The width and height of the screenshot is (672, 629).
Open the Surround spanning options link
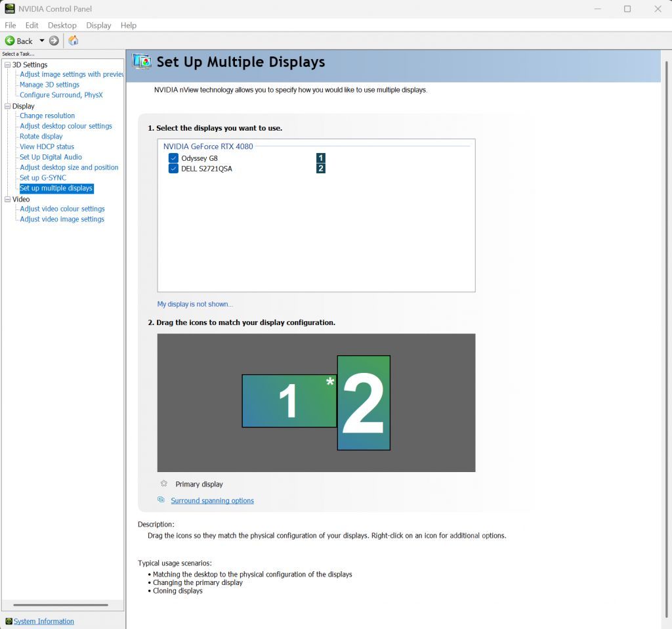pyautogui.click(x=212, y=500)
